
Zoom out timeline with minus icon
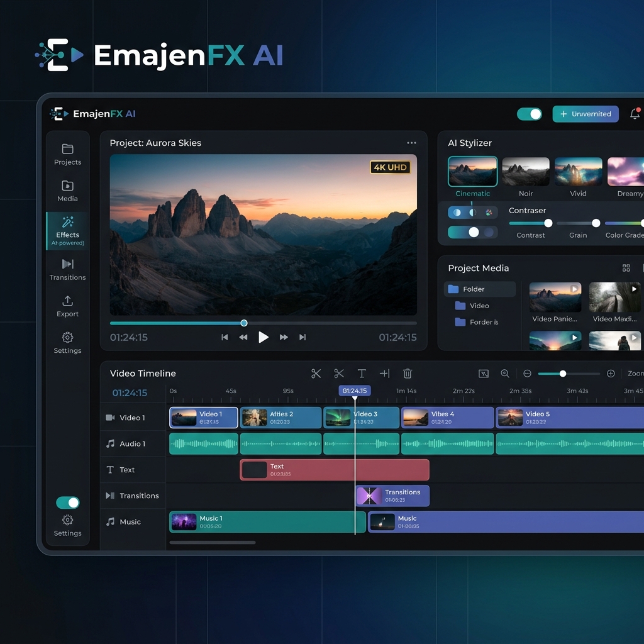[528, 374]
